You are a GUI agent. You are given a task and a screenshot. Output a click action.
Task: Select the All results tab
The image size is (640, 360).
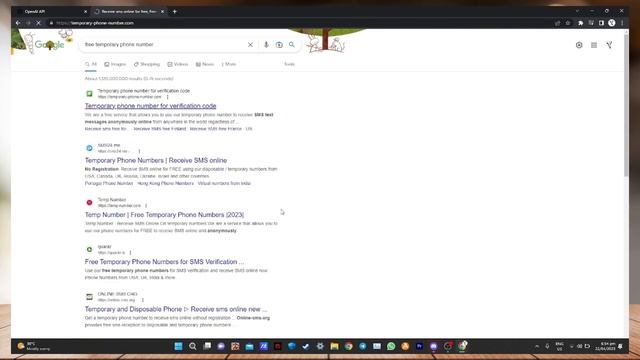(91, 64)
